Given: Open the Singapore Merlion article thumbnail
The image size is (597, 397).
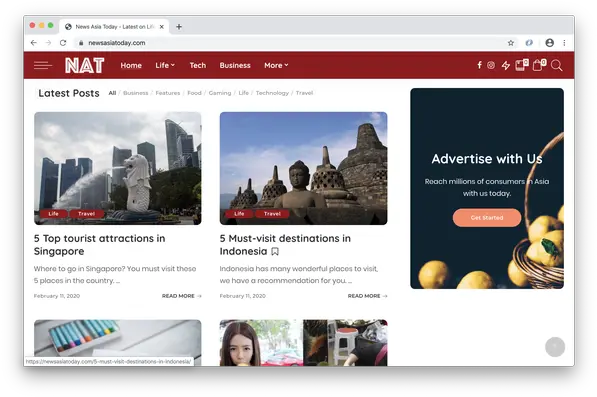Looking at the screenshot, I should tap(118, 168).
